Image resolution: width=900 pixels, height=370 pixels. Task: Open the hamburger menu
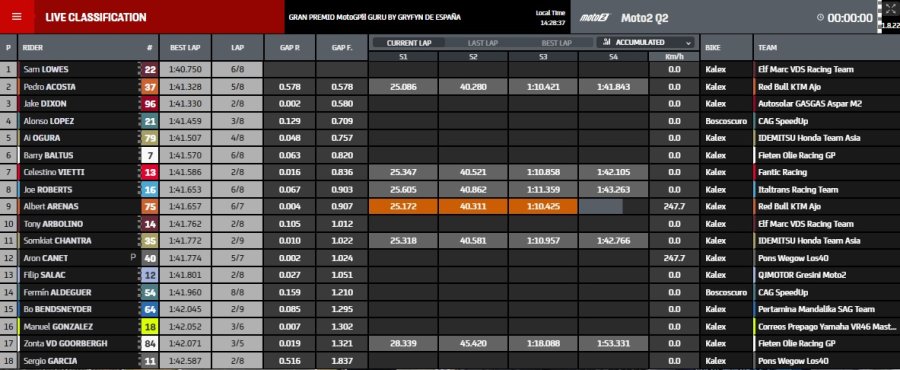(x=17, y=17)
